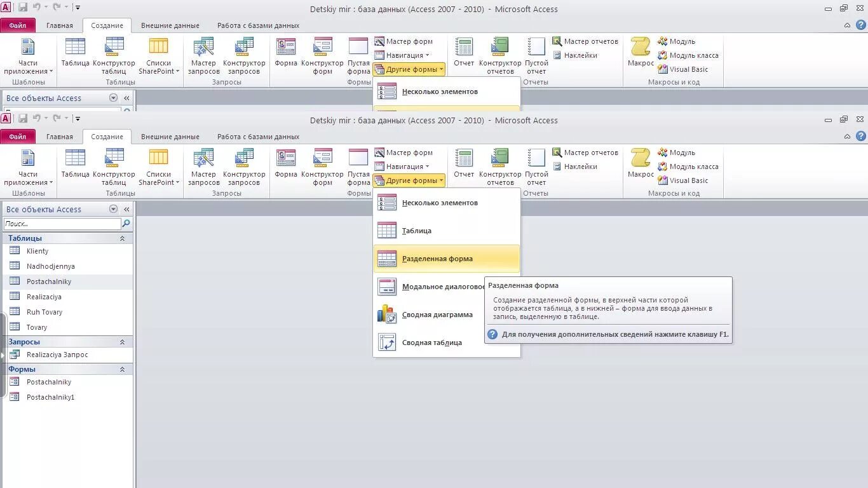Click Отчет icon in lower window ribbon
Viewport: 868px width, 488px height.
[x=464, y=163]
